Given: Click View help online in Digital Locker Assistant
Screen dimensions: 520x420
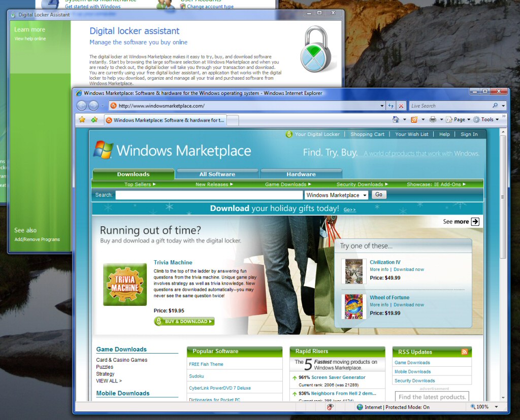Looking at the screenshot, I should pos(30,39).
